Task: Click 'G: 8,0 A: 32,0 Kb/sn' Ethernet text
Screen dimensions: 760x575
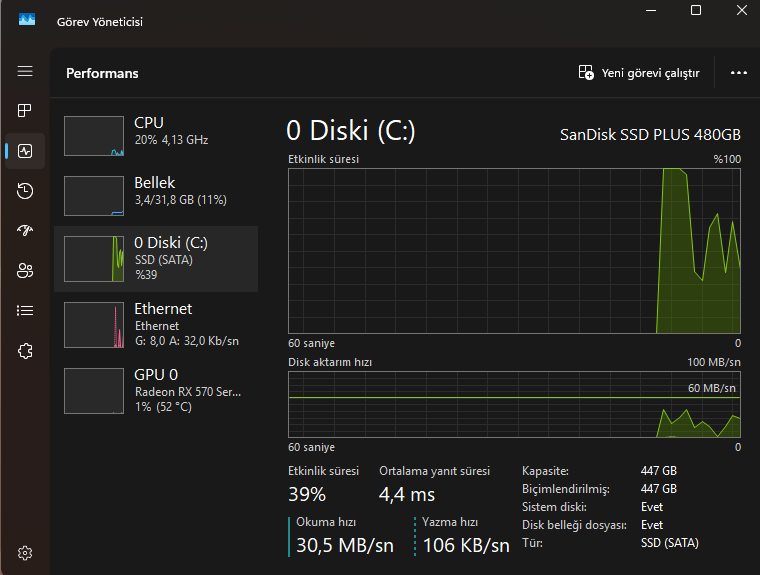Action: [x=187, y=341]
